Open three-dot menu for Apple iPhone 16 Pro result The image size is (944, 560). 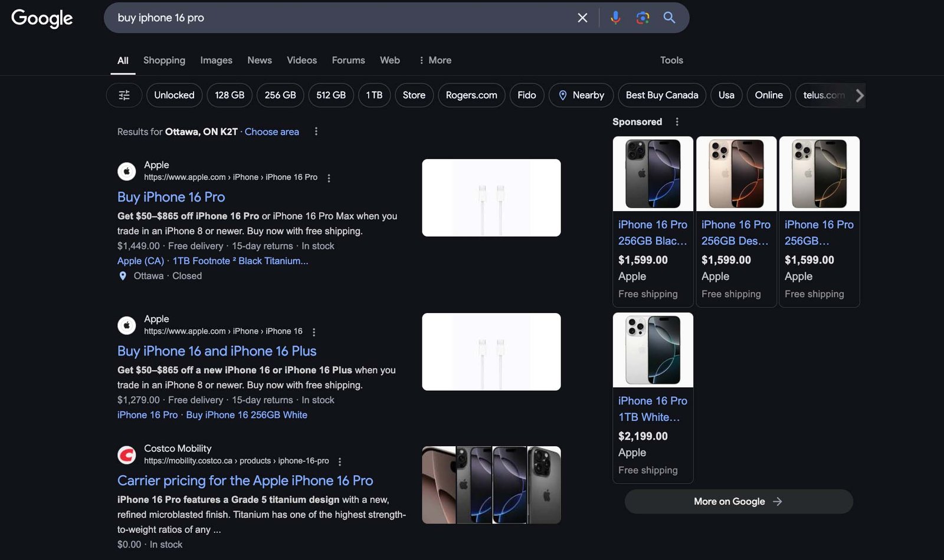[x=329, y=178]
